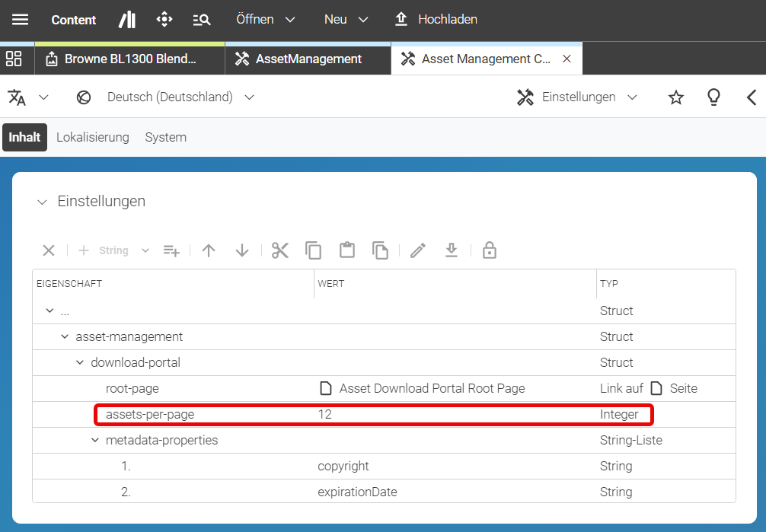
Task: Click the delete X icon in struct toolbar
Action: (49, 250)
